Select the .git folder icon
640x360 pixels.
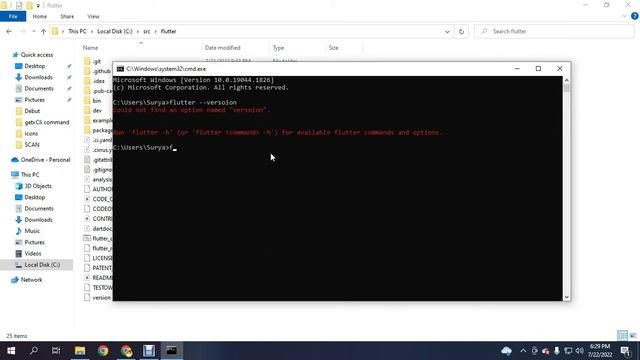click(x=87, y=62)
